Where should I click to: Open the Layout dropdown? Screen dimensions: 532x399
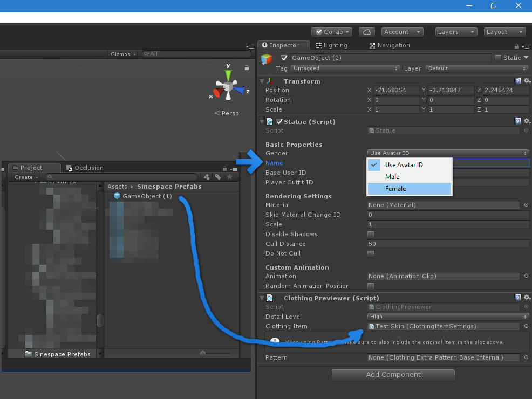point(504,32)
